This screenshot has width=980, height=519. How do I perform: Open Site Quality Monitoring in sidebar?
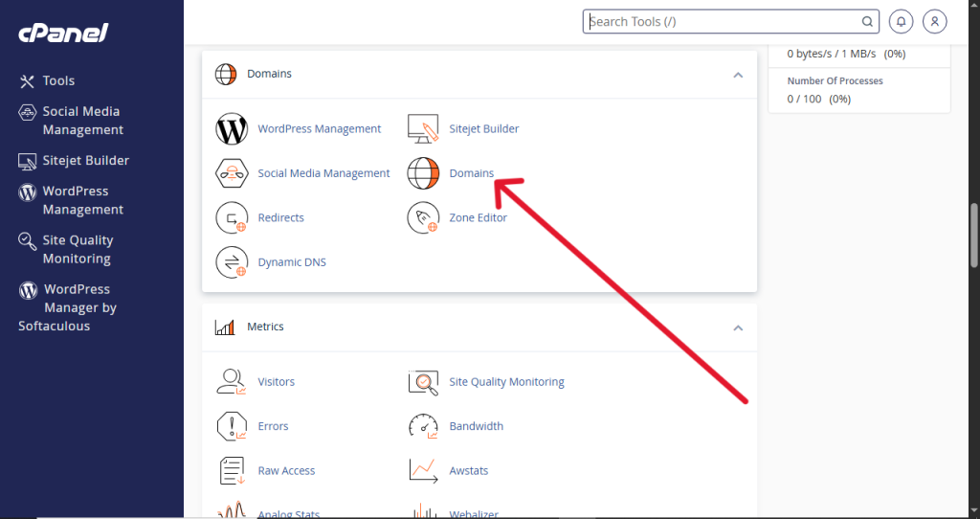point(78,250)
